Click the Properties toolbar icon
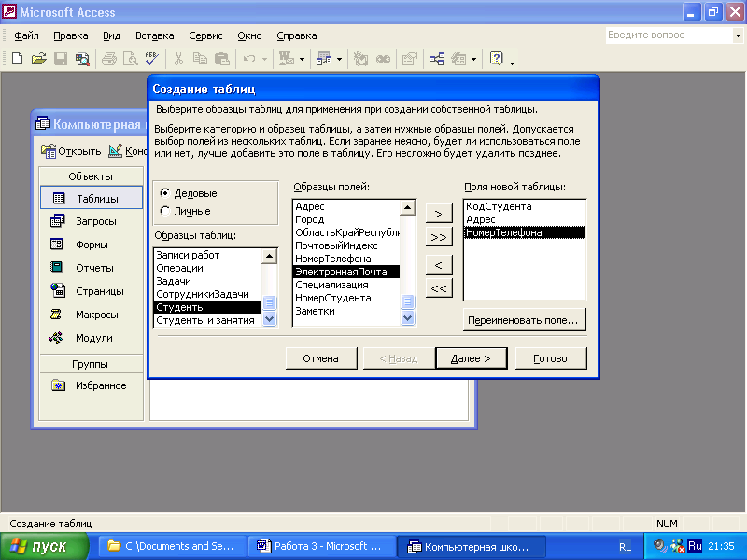The image size is (747, 560). (409, 59)
